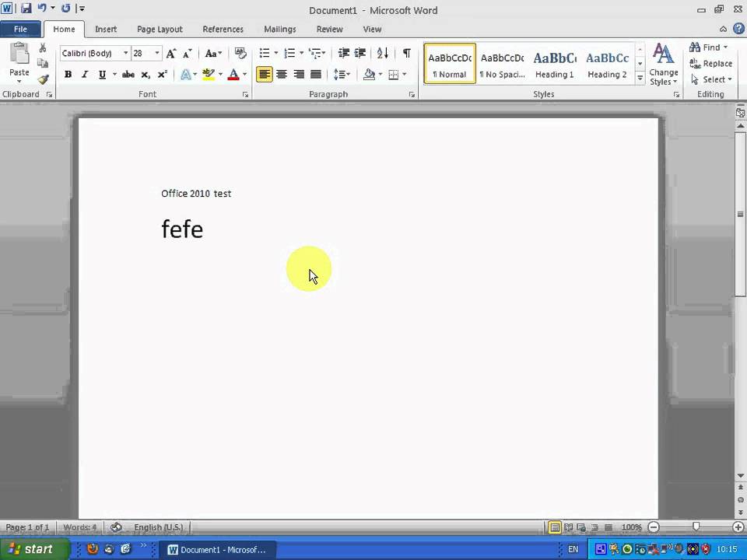
Task: Click the Undo arrow icon
Action: (42, 8)
